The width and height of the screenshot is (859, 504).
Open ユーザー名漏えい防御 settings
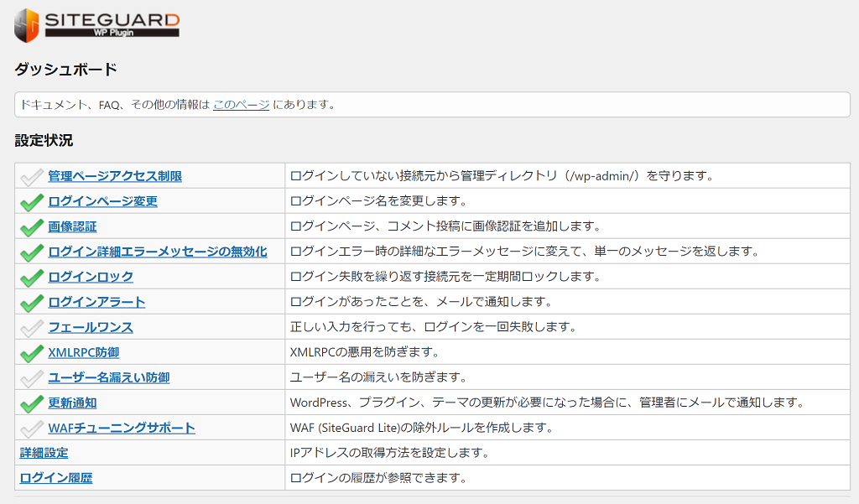tap(109, 377)
